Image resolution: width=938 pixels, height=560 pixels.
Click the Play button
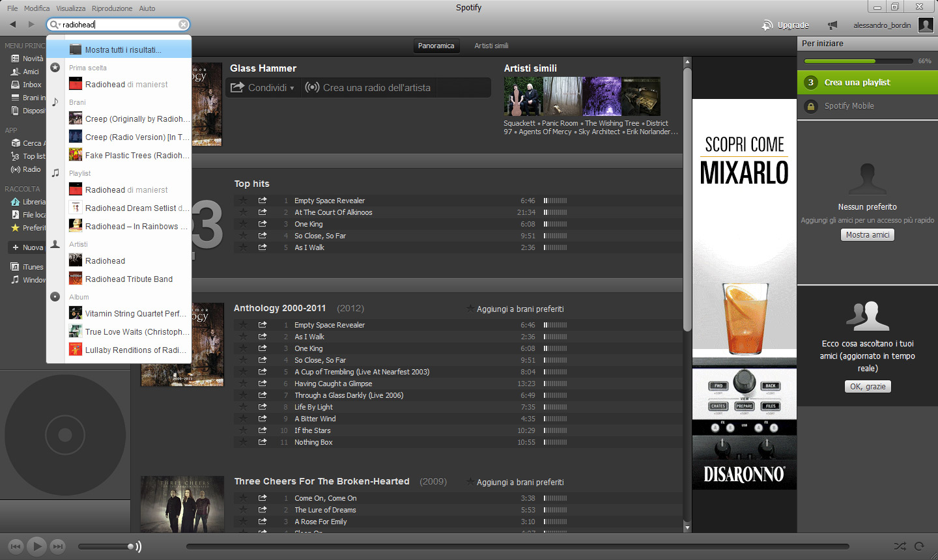(37, 546)
